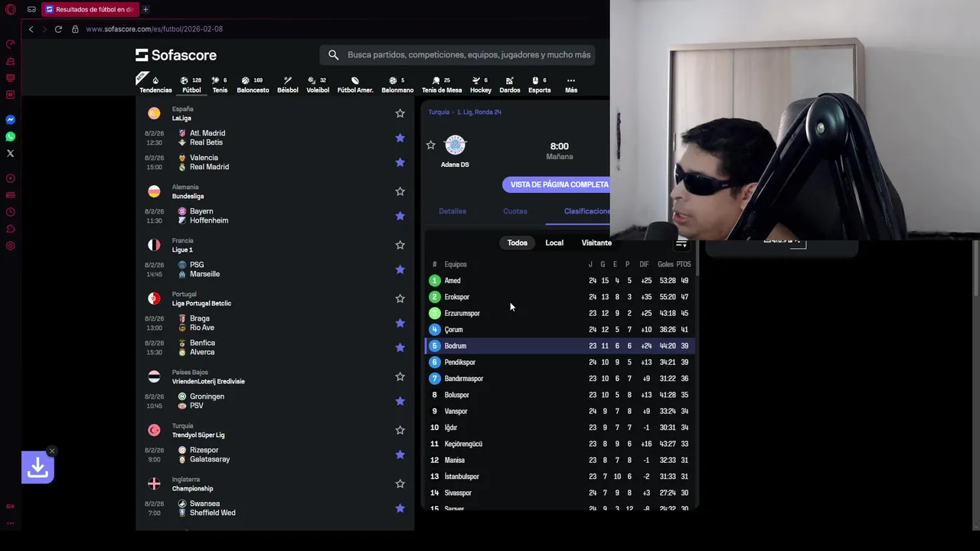Unfavorite the PSG vs Marseille match
This screenshot has height=551, width=980.
(x=400, y=269)
